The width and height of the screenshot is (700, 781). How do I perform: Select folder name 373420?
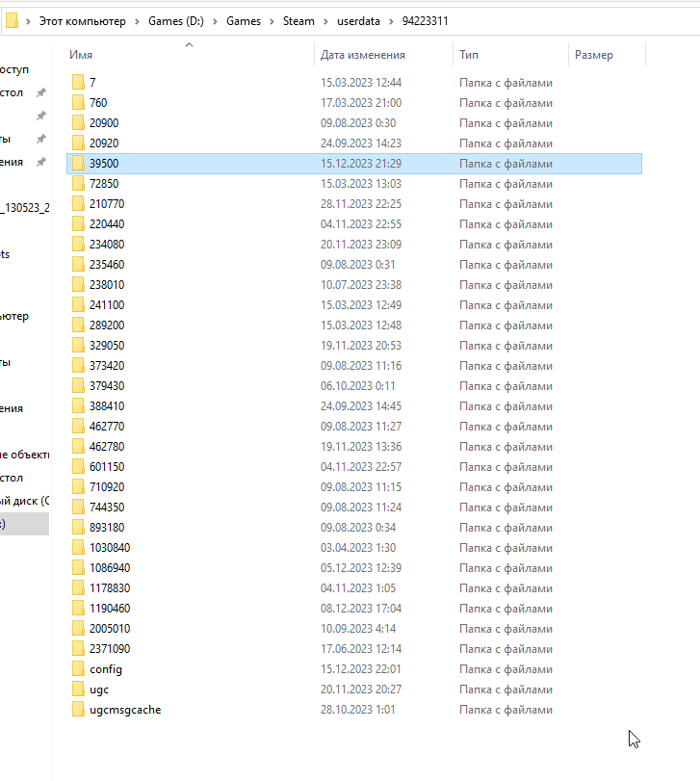107,366
